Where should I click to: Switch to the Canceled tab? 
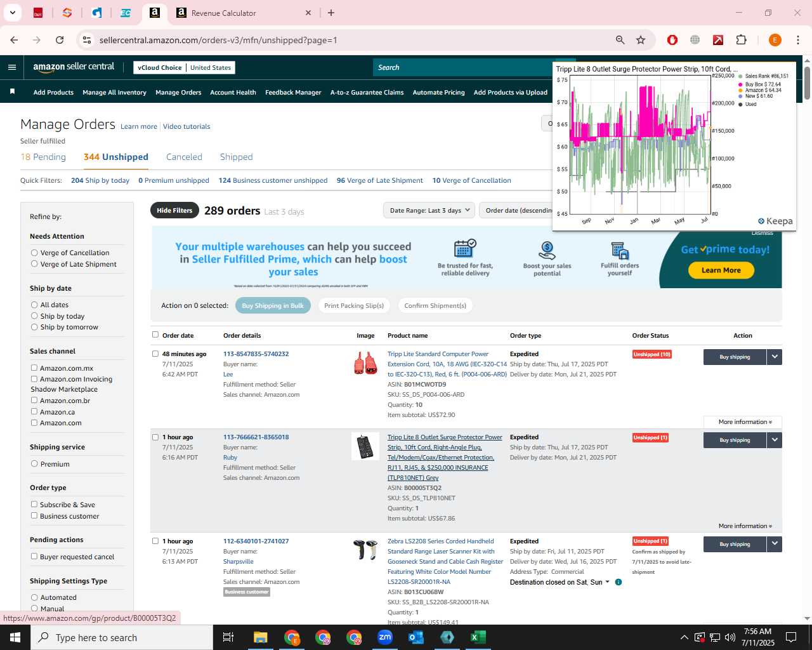(184, 157)
